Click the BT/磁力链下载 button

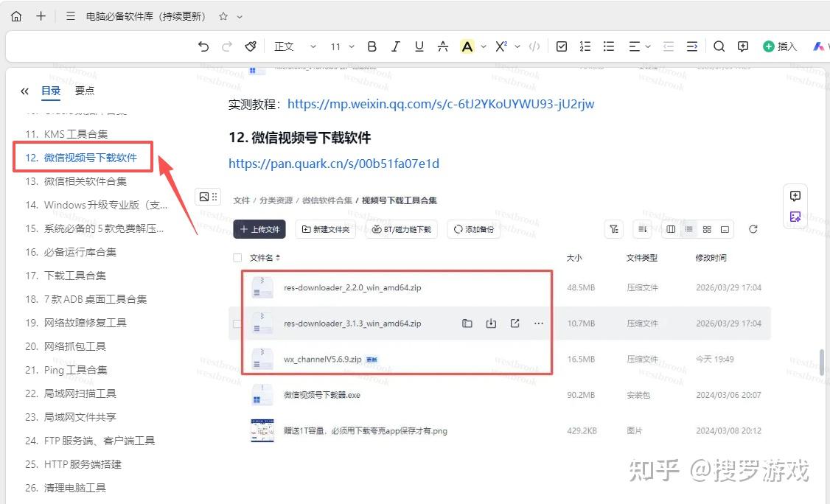coord(401,229)
